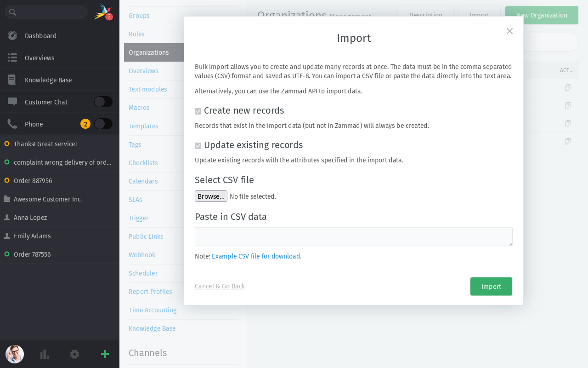Click status circle of complaint wrong delivery
Viewport: 588px width, 368px height.
pyautogui.click(x=7, y=162)
